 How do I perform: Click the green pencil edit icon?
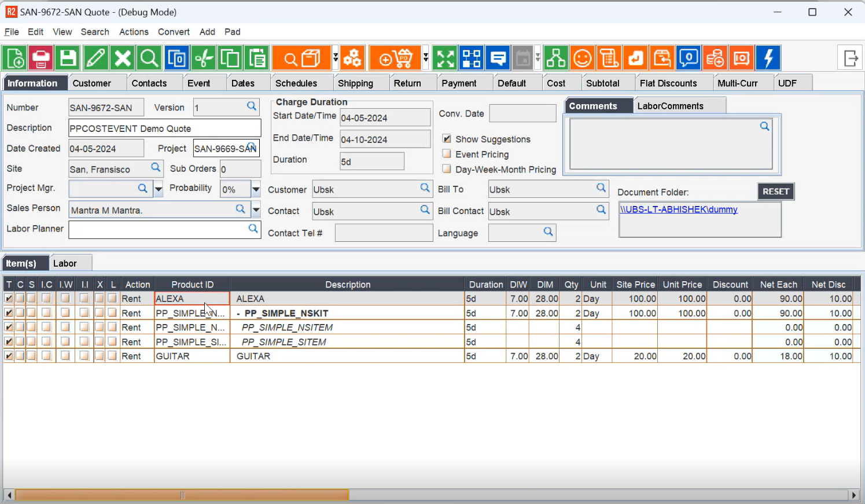point(95,58)
